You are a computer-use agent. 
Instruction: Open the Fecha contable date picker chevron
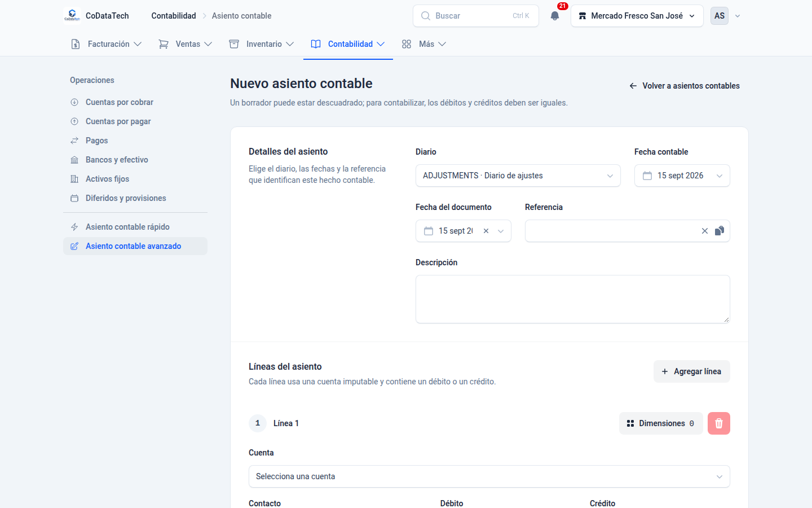click(720, 176)
